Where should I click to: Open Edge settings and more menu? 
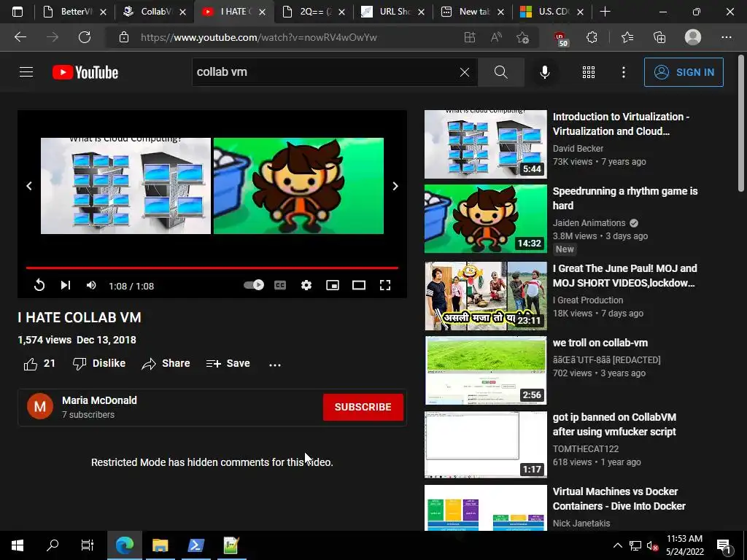[x=726, y=37]
